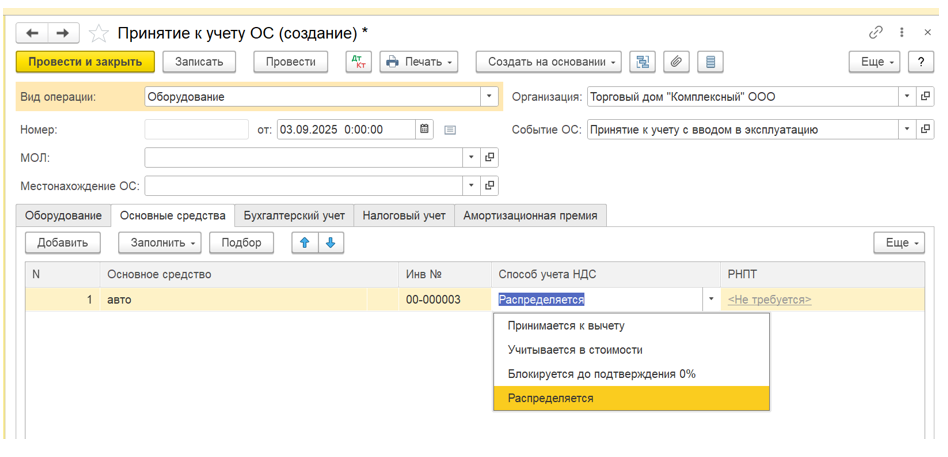Open the calendar date picker icon
948x457 pixels.
425,129
